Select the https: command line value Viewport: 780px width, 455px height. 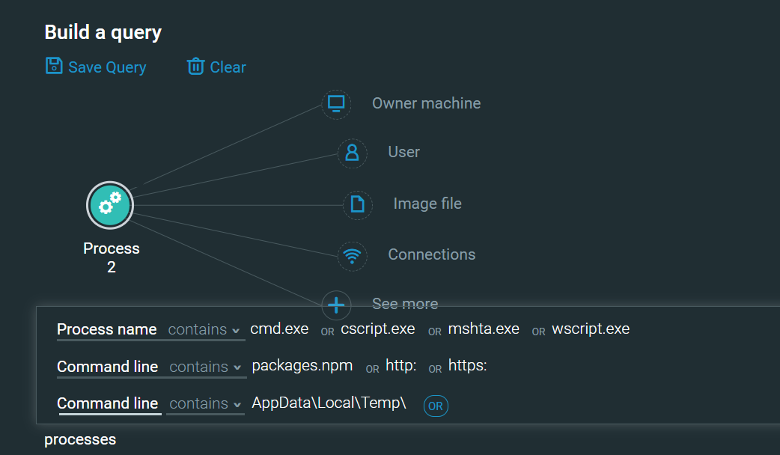(x=467, y=366)
